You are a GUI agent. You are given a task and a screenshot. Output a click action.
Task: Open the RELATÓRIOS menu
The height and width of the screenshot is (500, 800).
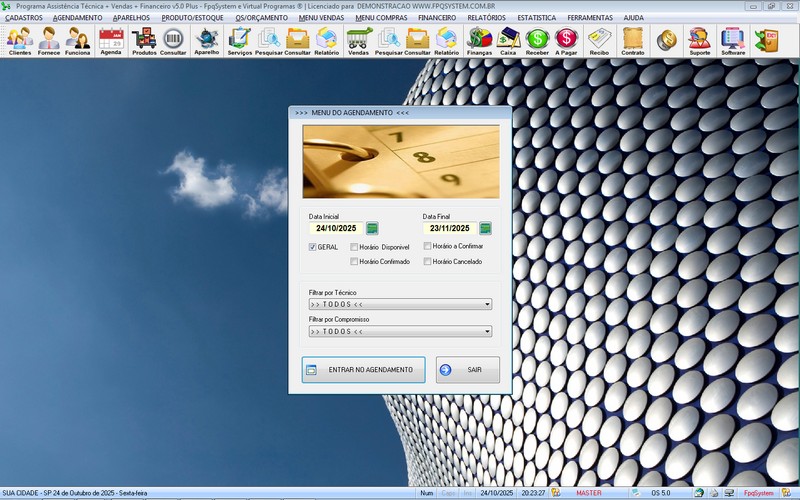(x=487, y=17)
